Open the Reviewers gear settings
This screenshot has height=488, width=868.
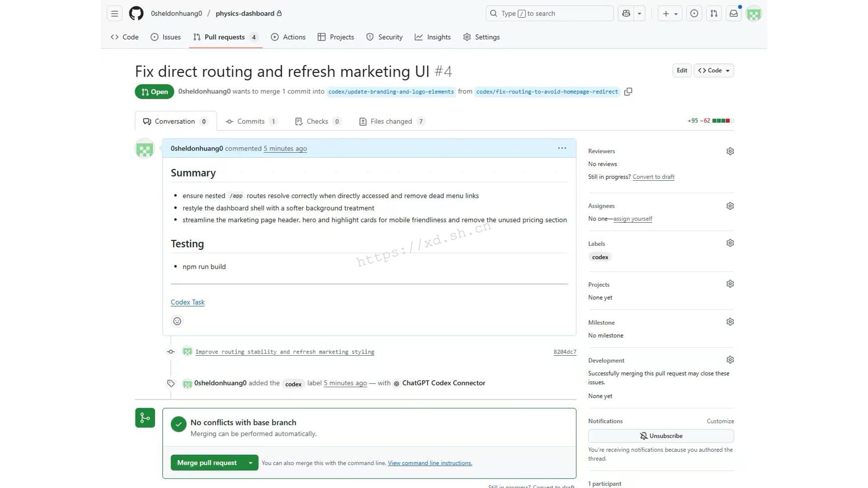click(x=730, y=151)
